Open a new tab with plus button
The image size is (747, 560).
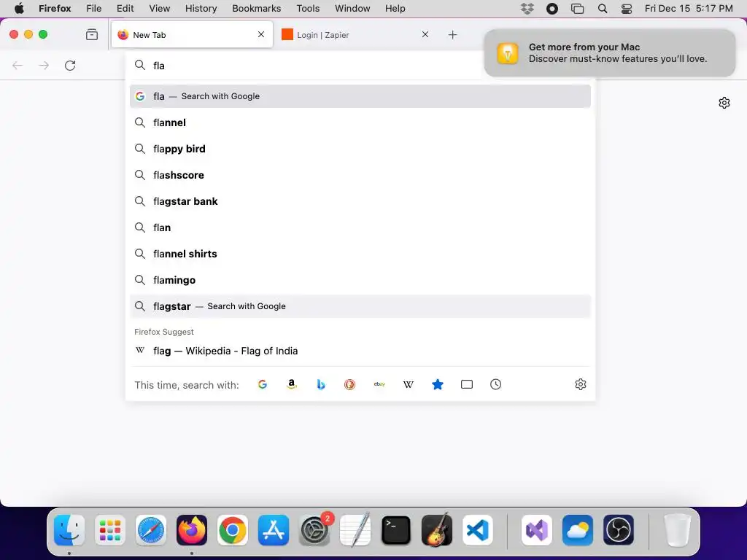click(x=452, y=35)
